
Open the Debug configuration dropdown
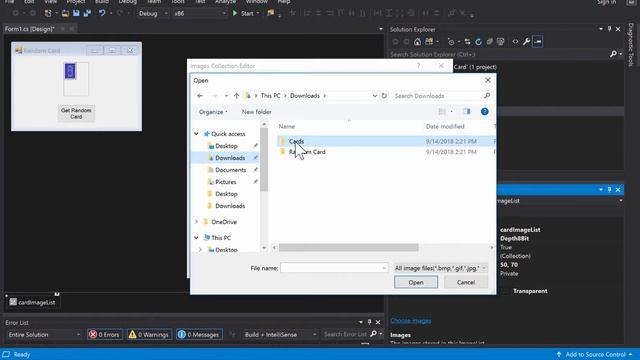153,13
